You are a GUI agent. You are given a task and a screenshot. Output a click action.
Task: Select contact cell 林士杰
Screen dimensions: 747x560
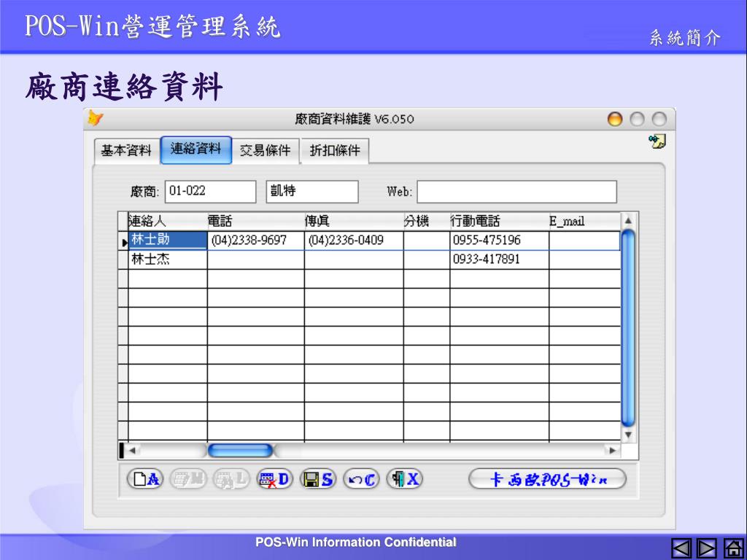[x=168, y=260]
